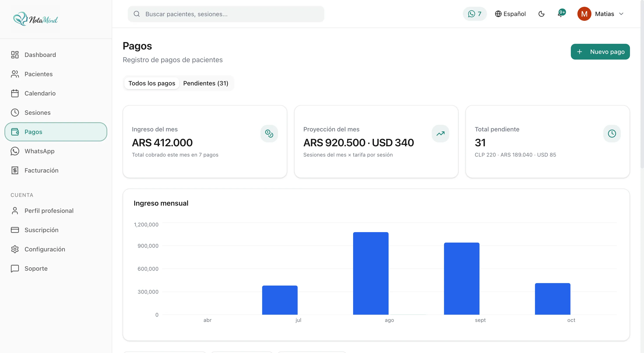Open Soporte chat item
The height and width of the screenshot is (353, 644).
56,268
